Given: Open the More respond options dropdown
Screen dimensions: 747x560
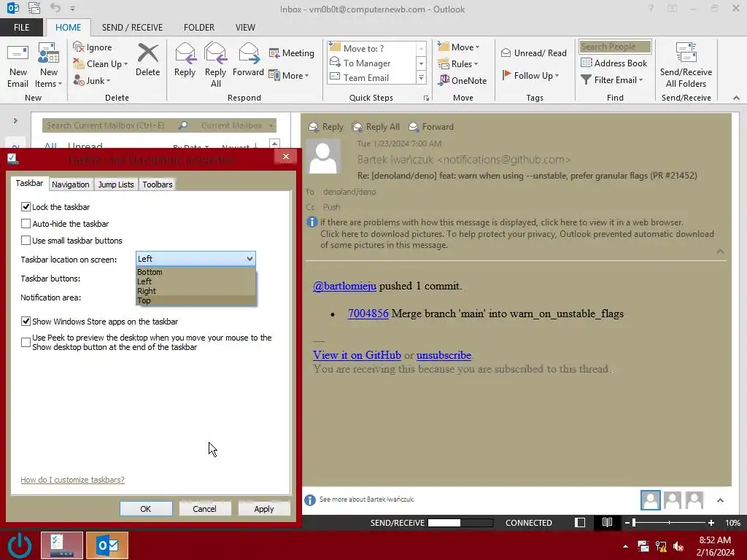Looking at the screenshot, I should tap(289, 75).
